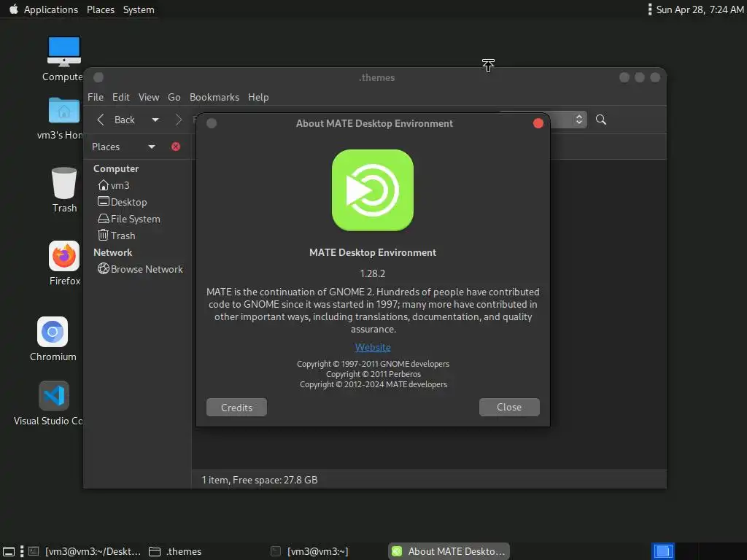Close About dialog with red titlebar button
The image size is (747, 560).
click(538, 123)
